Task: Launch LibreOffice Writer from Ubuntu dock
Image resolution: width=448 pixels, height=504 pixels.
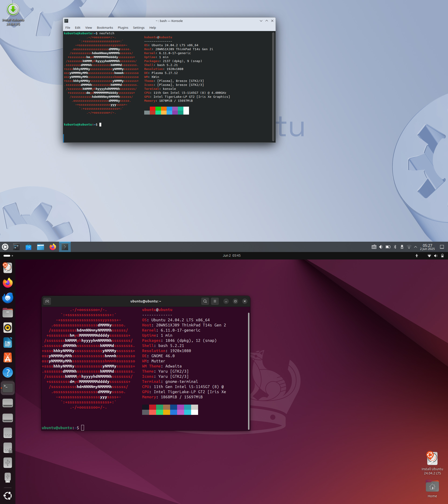Action: pos(8,343)
